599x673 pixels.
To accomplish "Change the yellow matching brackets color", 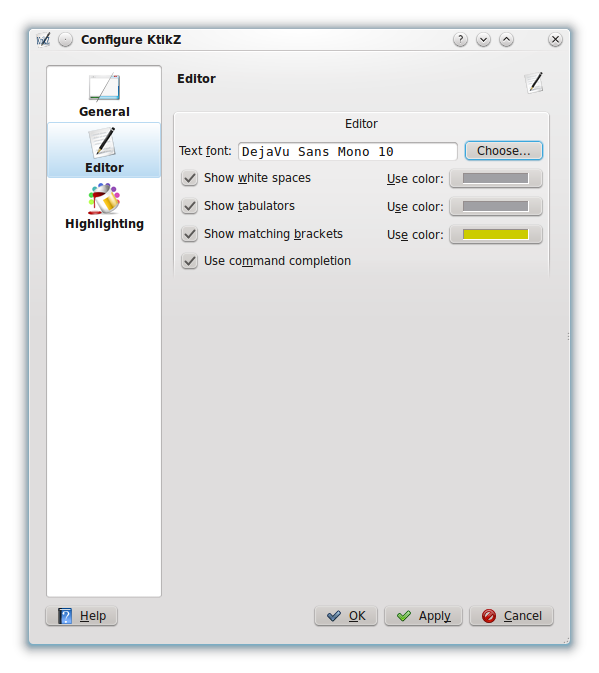I will [496, 234].
